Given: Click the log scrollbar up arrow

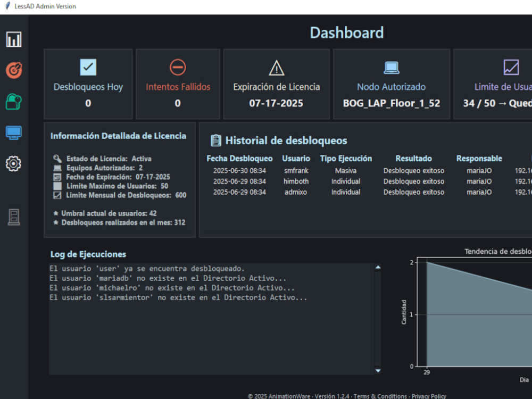Looking at the screenshot, I should pos(378,268).
